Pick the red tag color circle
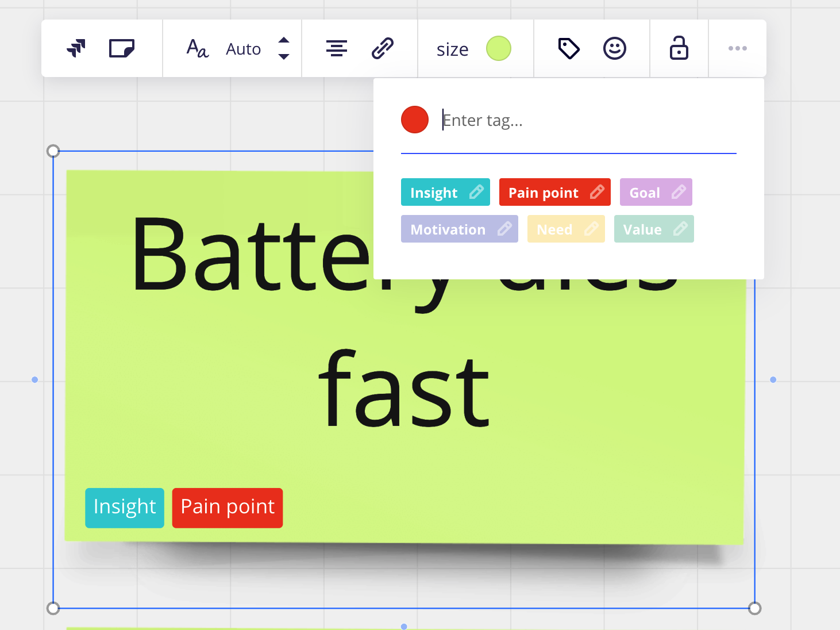 (415, 120)
